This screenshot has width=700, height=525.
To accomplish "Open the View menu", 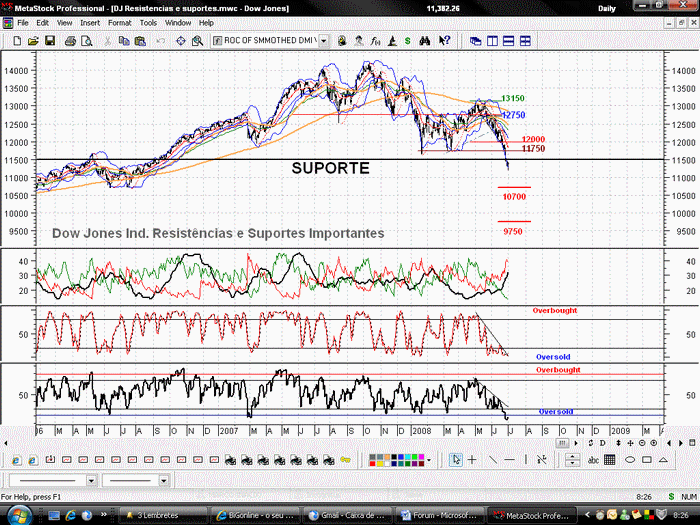I will (64, 23).
